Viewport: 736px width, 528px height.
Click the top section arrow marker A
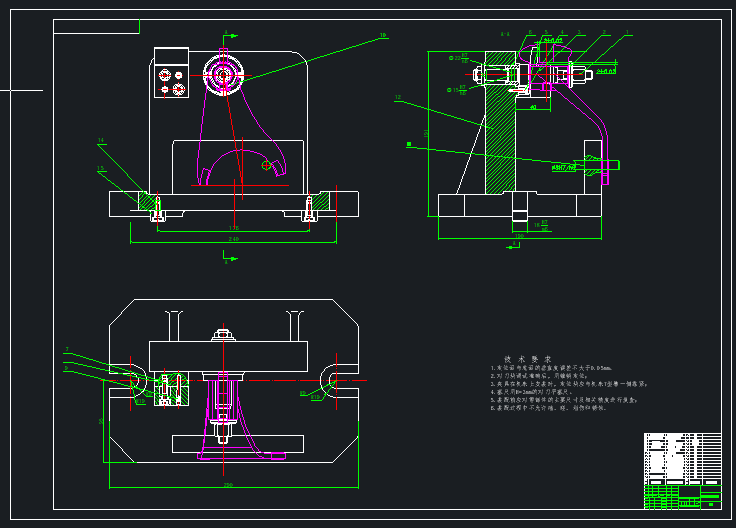230,35
